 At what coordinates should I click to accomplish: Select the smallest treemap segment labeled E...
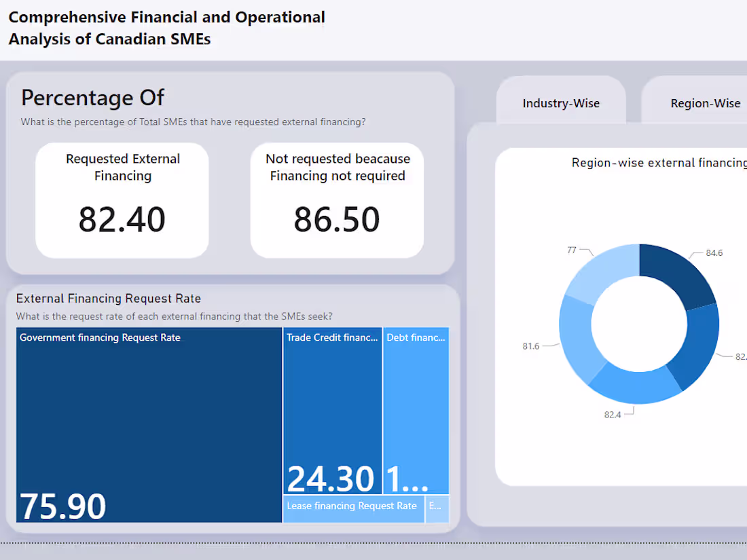(437, 508)
